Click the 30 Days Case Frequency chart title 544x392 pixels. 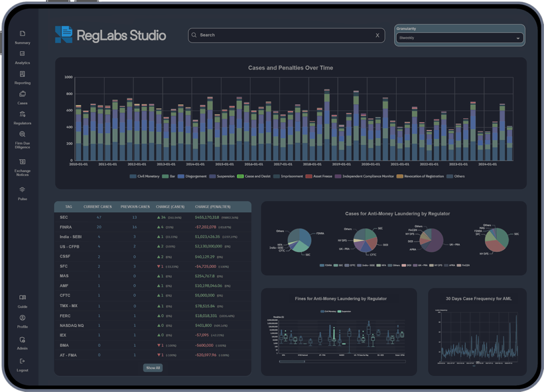point(479,299)
